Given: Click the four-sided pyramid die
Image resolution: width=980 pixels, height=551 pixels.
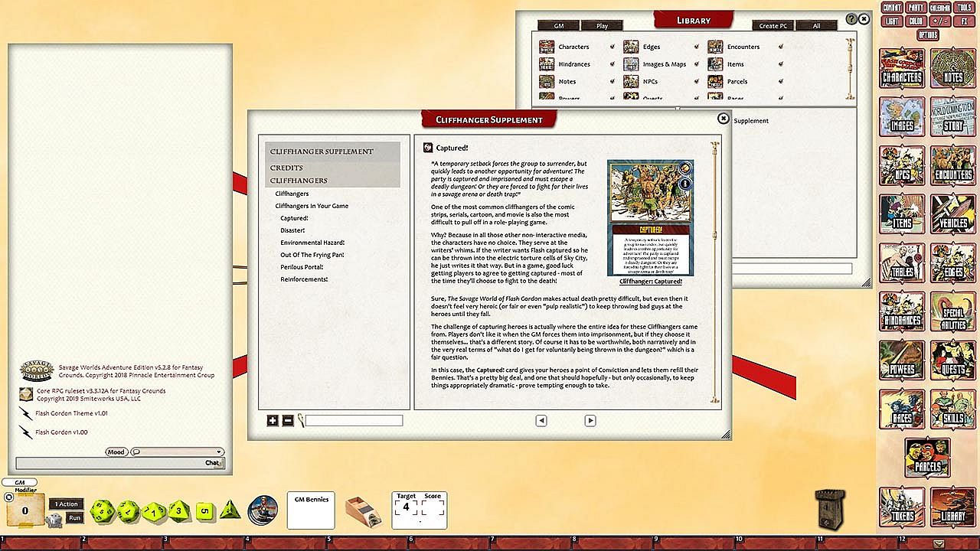Looking at the screenshot, I should (230, 509).
